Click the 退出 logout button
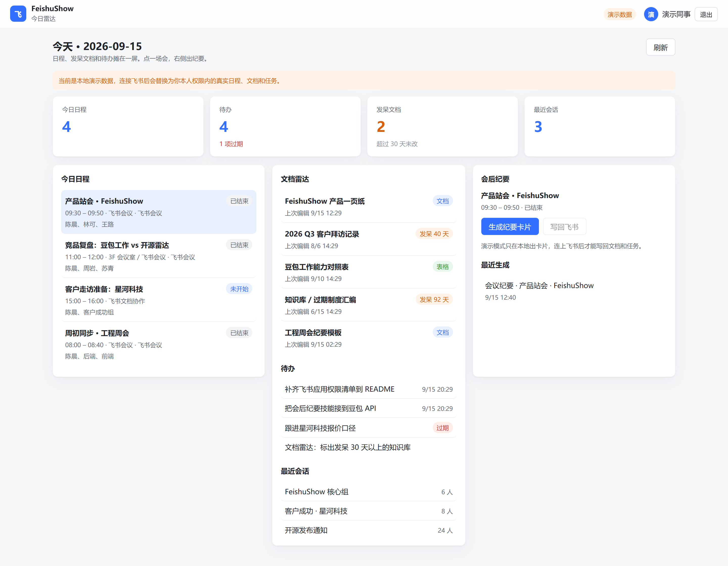Screen dimensions: 728x566 tap(706, 14)
